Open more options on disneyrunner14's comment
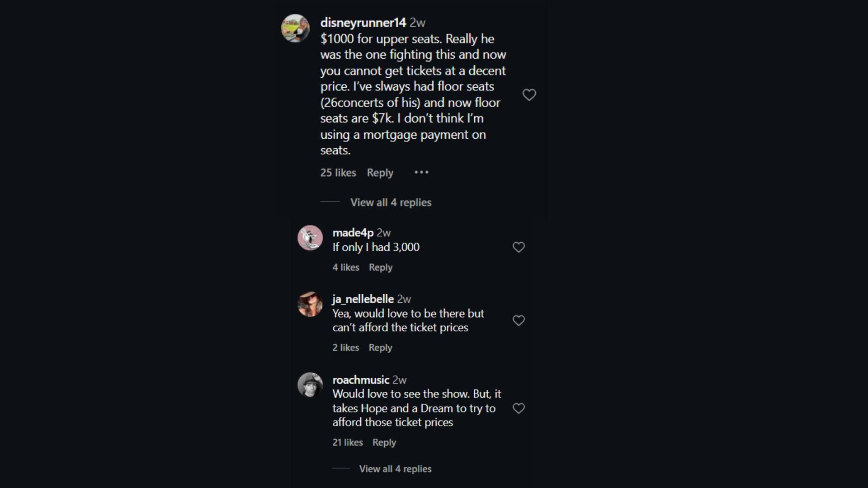Viewport: 868px width, 488px height. (x=421, y=172)
